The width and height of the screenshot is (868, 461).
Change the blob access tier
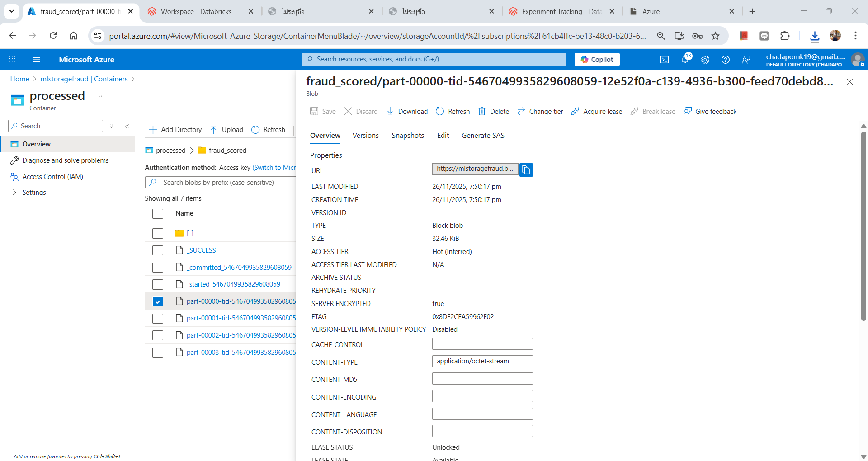540,112
